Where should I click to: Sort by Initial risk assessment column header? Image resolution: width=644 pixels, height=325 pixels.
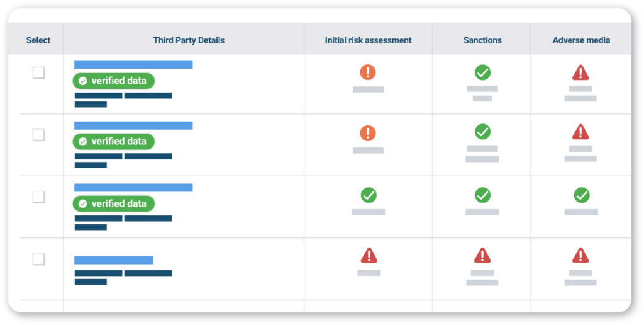[x=368, y=40]
